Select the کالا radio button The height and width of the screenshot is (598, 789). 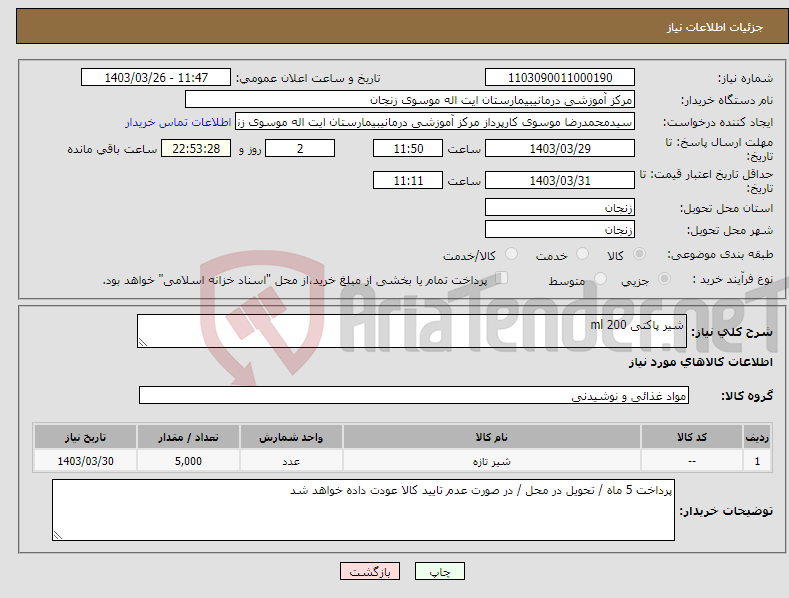point(640,254)
